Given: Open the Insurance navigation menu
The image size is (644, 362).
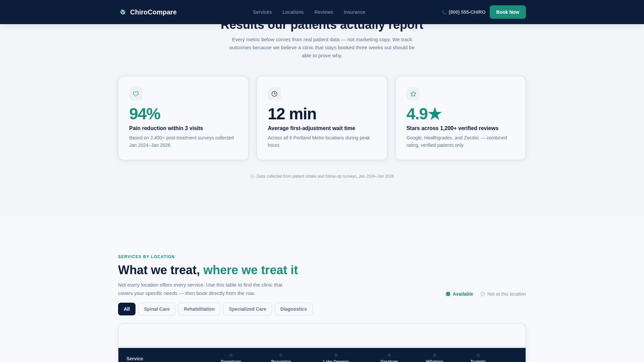Looking at the screenshot, I should (x=354, y=12).
